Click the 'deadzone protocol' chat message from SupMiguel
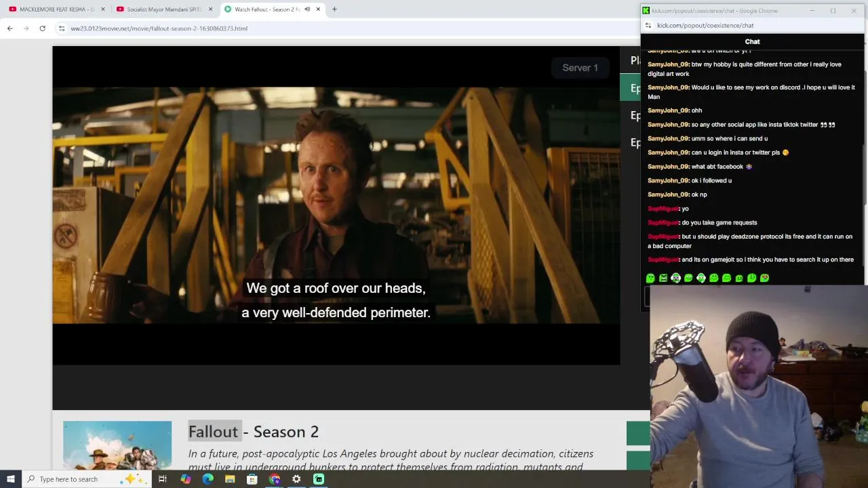The width and height of the screenshot is (868, 488). [x=750, y=241]
